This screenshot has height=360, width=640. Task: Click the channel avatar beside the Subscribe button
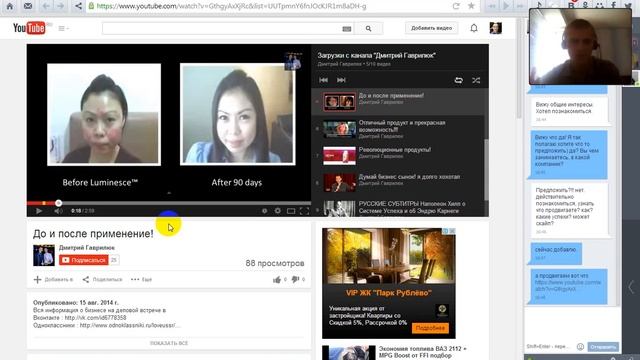(x=44, y=255)
